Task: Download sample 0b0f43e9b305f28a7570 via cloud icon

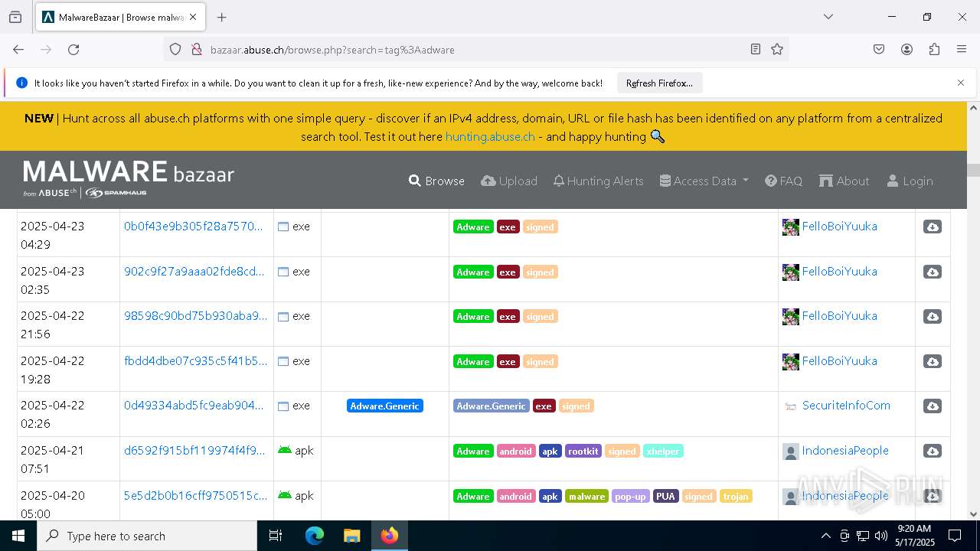Action: (932, 227)
